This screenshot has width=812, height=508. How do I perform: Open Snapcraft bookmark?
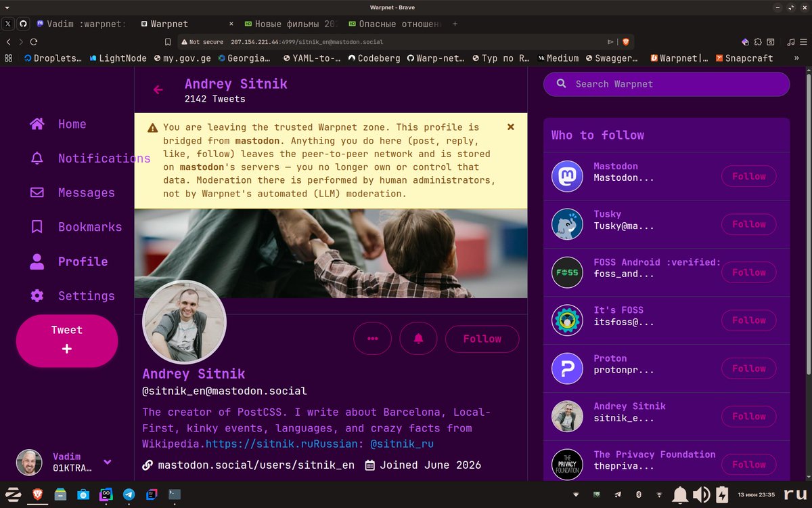click(744, 58)
